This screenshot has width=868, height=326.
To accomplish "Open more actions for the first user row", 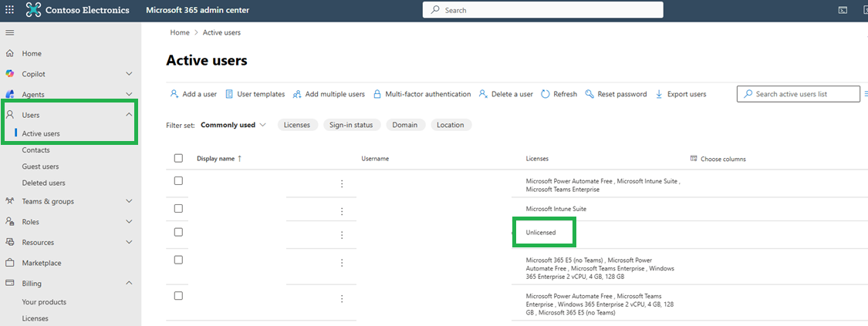I will [x=342, y=183].
